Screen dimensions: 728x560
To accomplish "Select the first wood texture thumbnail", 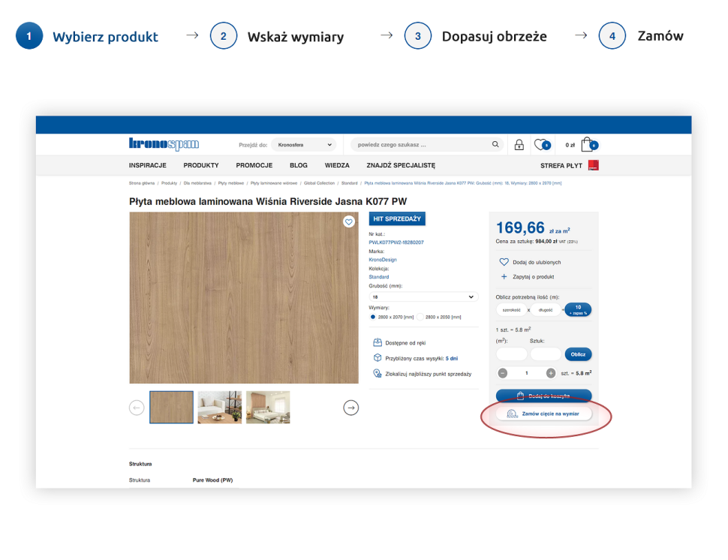I will click(x=172, y=408).
